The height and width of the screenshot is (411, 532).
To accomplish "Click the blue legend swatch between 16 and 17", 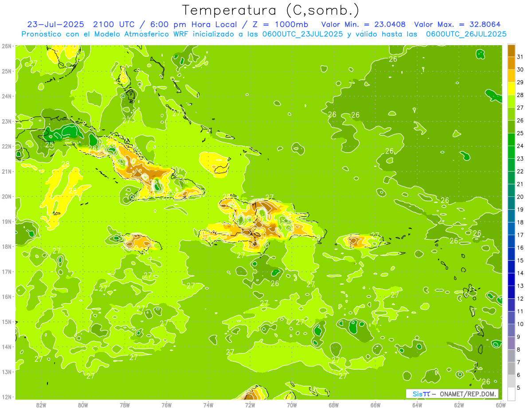I will pyautogui.click(x=511, y=241).
